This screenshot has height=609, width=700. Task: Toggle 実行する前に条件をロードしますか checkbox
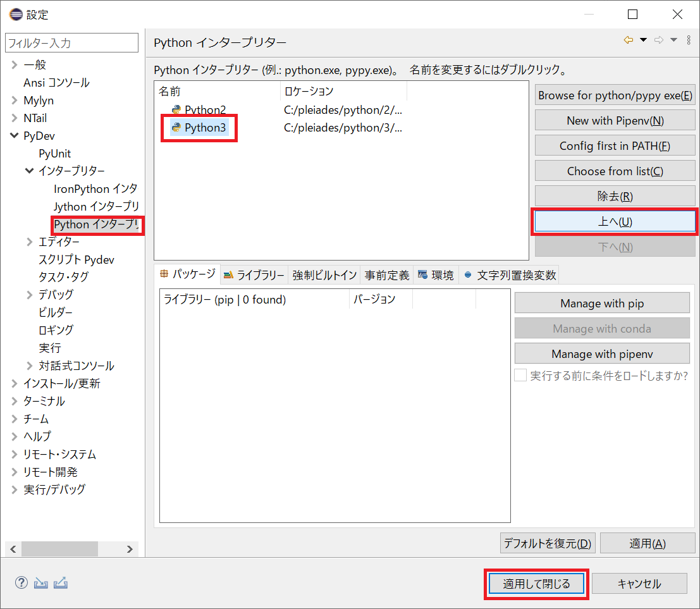(x=520, y=375)
